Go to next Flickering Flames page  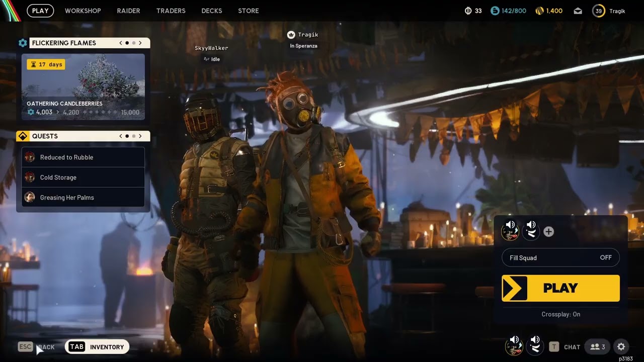tap(140, 43)
